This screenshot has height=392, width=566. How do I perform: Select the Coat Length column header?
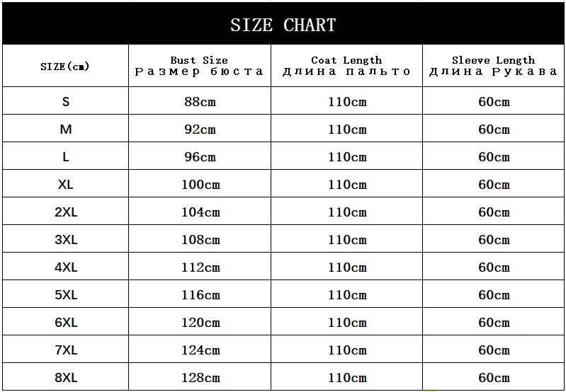pos(346,66)
